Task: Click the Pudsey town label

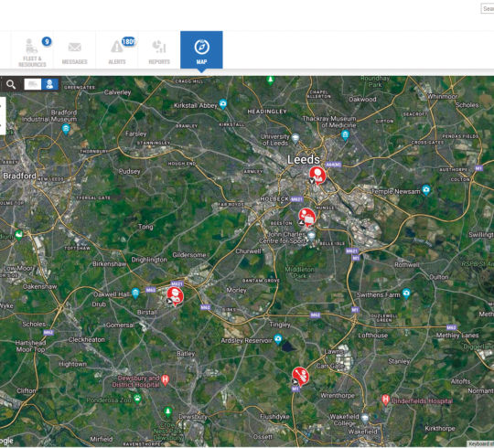Action: pos(130,172)
